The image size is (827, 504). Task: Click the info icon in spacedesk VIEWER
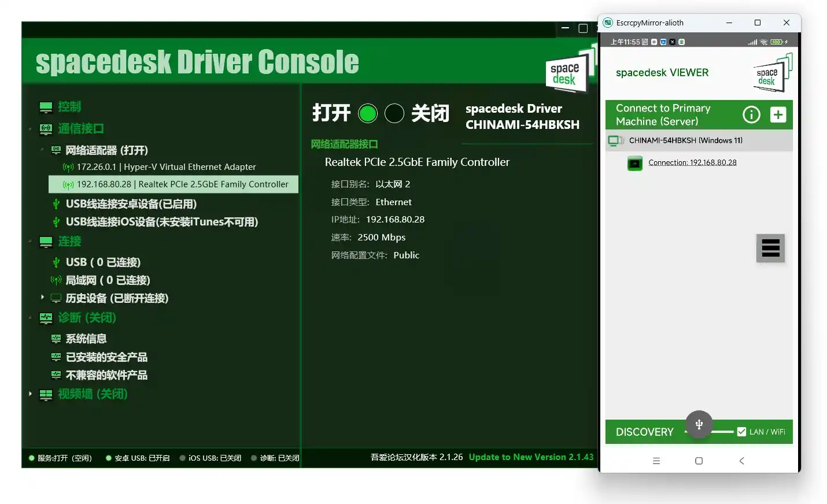(x=751, y=114)
